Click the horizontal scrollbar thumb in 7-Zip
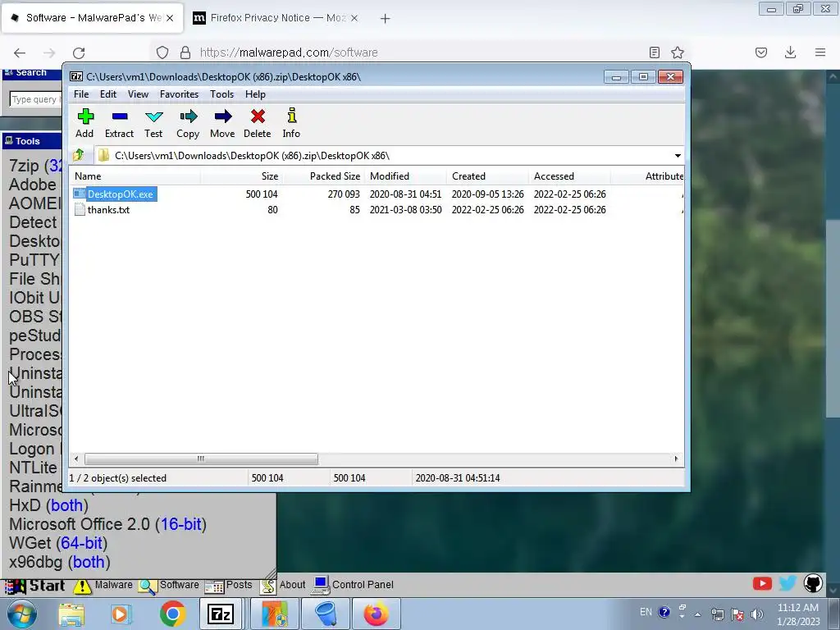The image size is (840, 630). pyautogui.click(x=201, y=459)
